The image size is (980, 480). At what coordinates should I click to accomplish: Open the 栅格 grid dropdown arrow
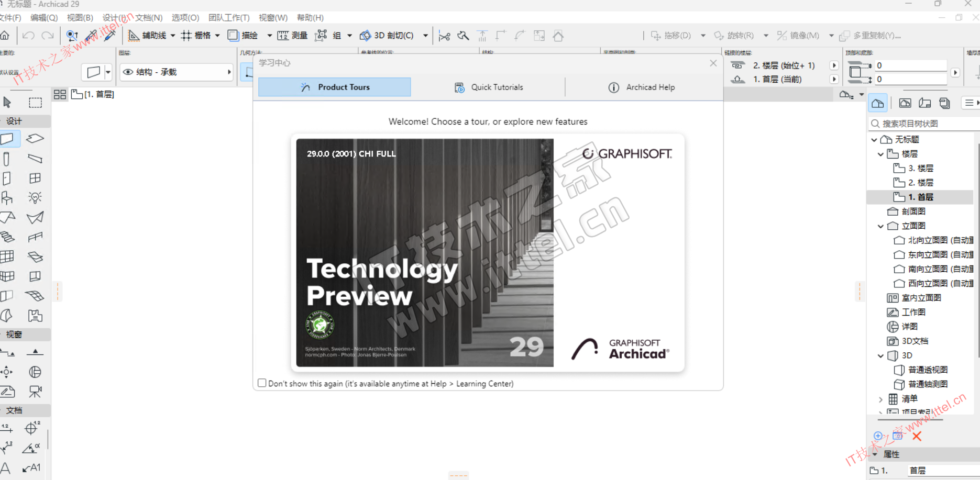click(217, 36)
